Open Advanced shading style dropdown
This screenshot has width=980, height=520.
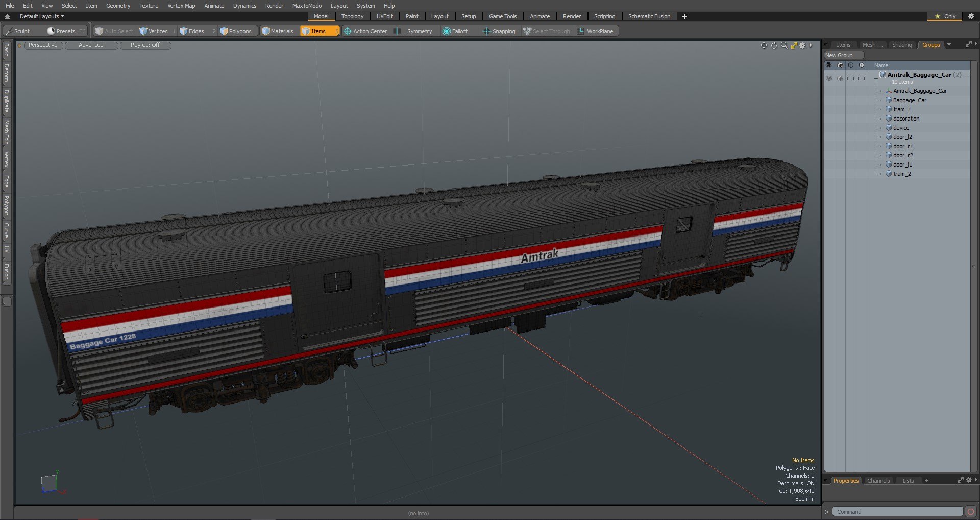(91, 45)
